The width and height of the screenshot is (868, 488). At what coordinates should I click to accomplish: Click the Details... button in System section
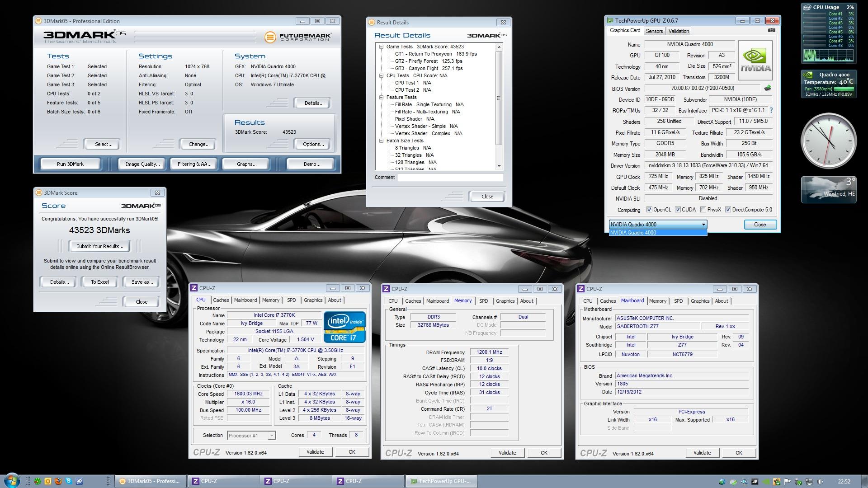[314, 103]
